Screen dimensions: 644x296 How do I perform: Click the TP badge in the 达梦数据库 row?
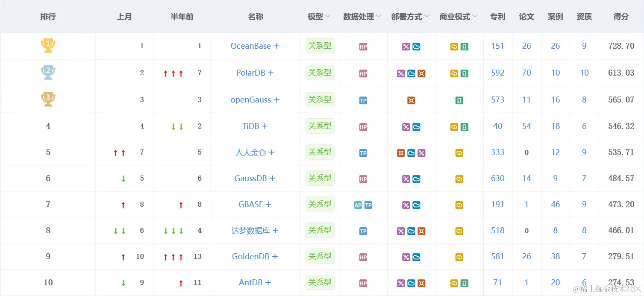(363, 232)
